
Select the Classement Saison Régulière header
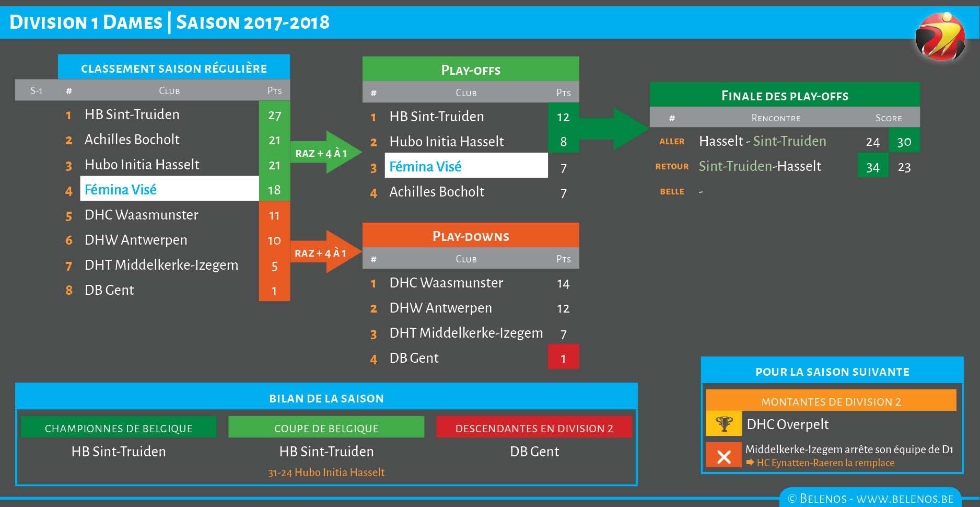[173, 68]
